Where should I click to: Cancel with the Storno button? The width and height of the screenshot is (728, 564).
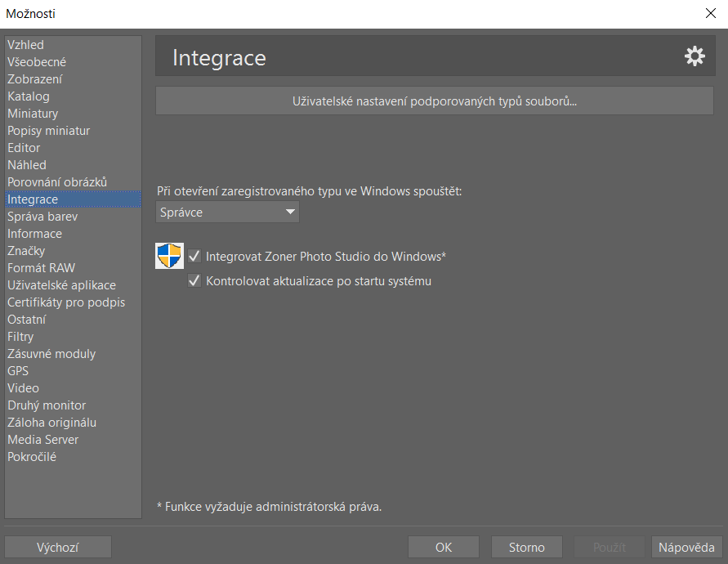tap(526, 548)
